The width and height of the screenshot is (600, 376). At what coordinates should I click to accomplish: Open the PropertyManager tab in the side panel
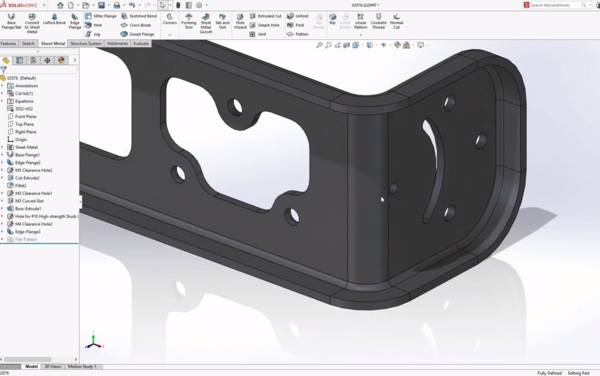[x=20, y=60]
